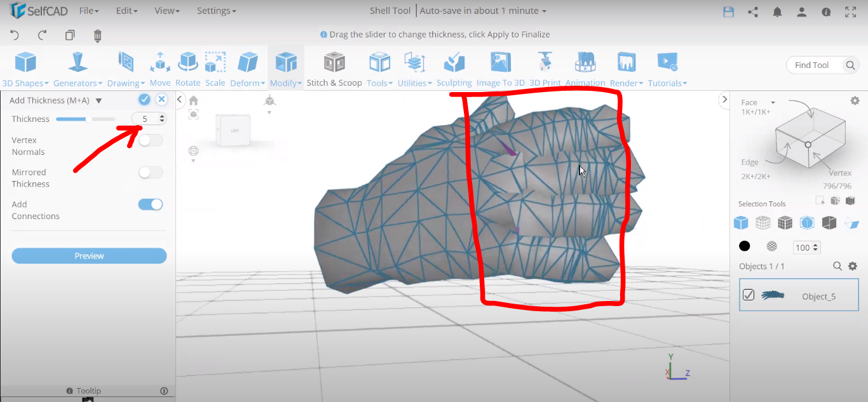Viewport: 868px width, 402px height.
Task: Toggle Vertex Normals switch
Action: 151,140
